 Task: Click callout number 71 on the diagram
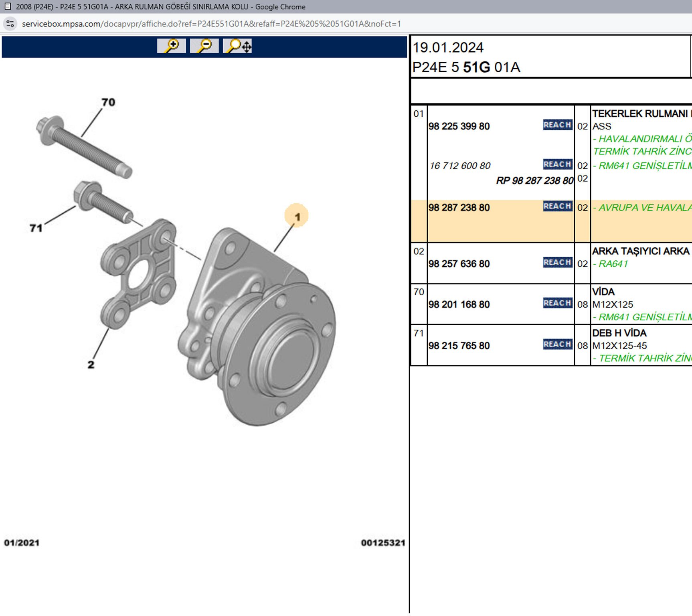[36, 228]
